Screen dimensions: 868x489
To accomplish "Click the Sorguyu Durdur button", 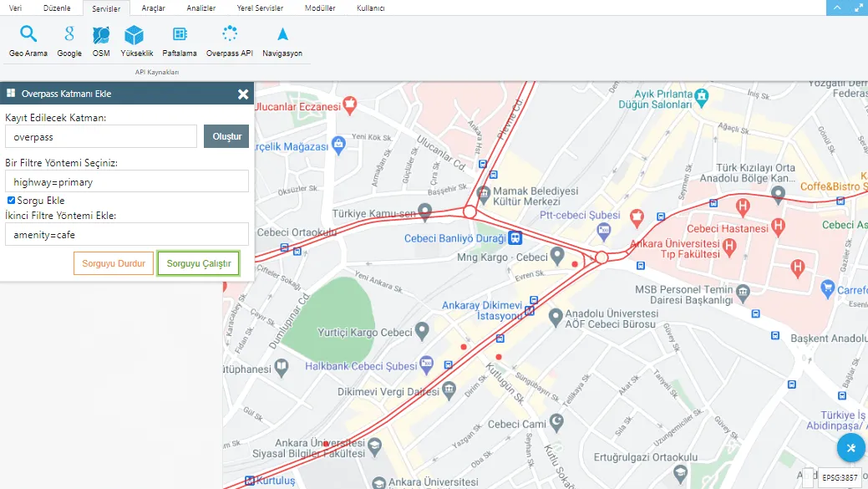I will (114, 263).
